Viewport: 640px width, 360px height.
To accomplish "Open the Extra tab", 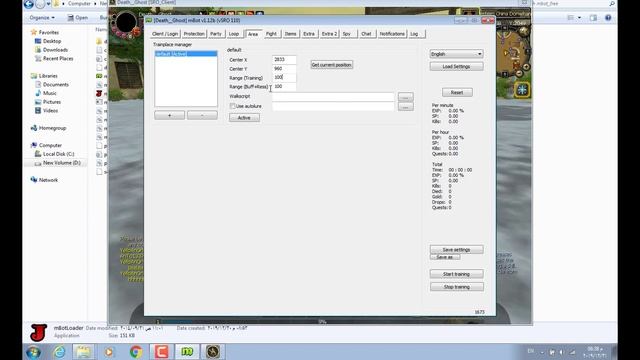I will (309, 34).
